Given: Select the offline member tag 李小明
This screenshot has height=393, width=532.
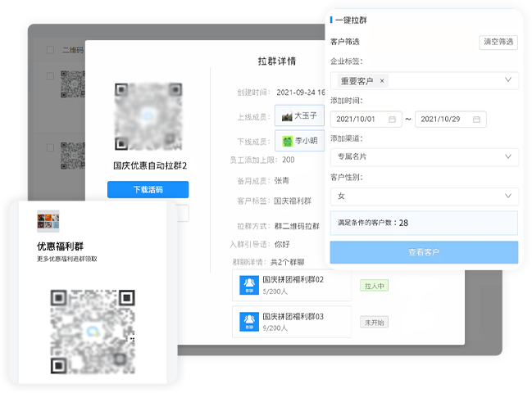Looking at the screenshot, I should (299, 141).
